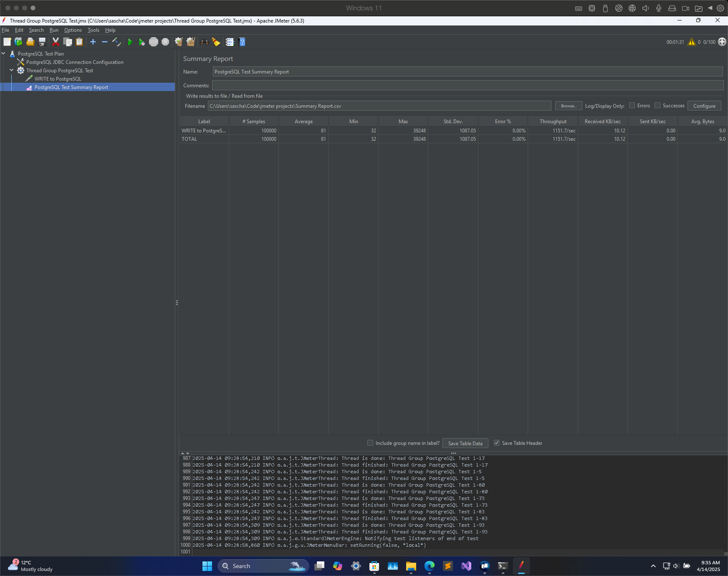Click the New test plan icon
728x576 pixels.
pos(7,42)
